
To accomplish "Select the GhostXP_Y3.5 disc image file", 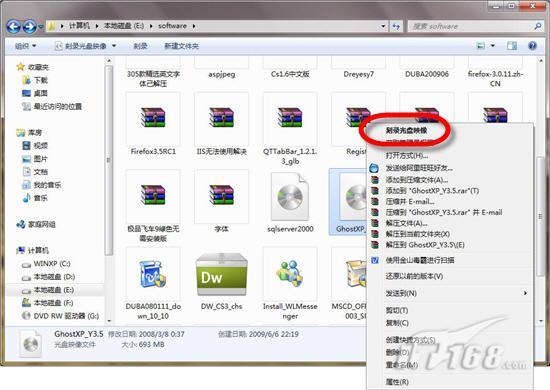I will 348,202.
